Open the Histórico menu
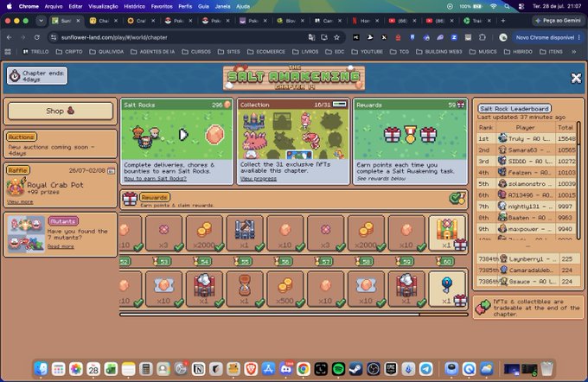 click(134, 6)
